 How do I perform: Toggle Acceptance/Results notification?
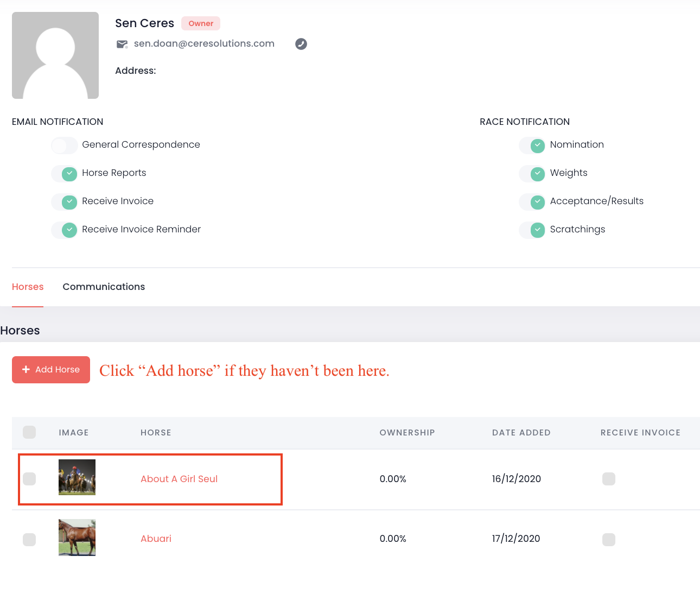[532, 202]
